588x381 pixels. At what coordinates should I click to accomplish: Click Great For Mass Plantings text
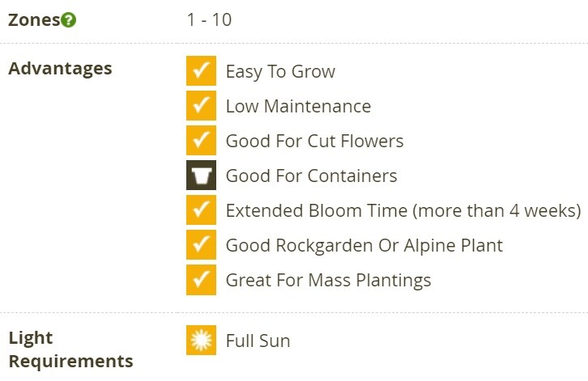tap(329, 281)
